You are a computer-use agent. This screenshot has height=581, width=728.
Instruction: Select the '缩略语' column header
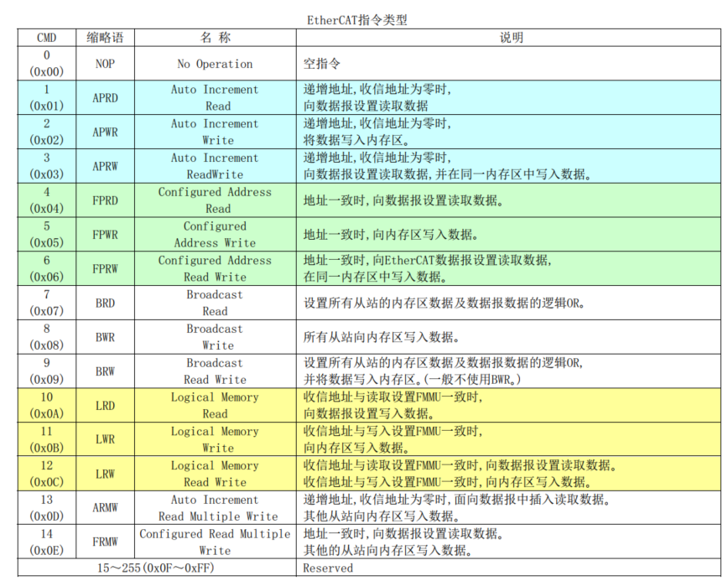click(x=105, y=38)
